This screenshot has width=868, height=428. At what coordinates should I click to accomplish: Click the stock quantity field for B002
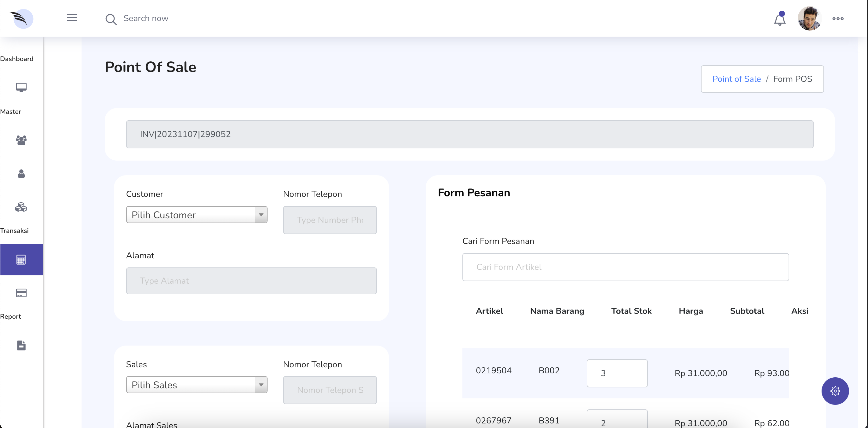click(x=617, y=373)
